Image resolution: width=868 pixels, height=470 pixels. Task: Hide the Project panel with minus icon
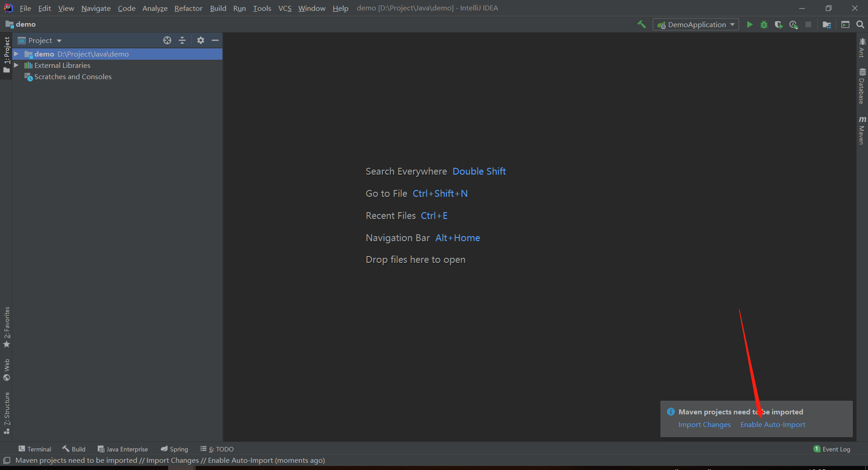215,40
